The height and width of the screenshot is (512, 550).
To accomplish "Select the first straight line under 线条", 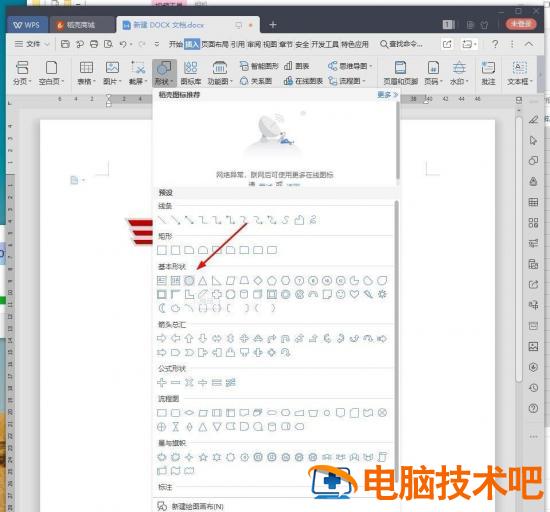I will 162,220.
